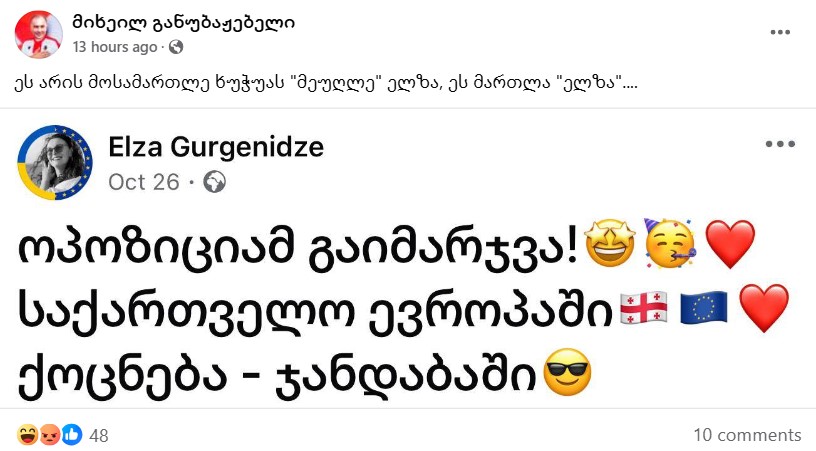This screenshot has width=816, height=451.
Task: Open the Georgian-named author's profile link
Action: 183,23
